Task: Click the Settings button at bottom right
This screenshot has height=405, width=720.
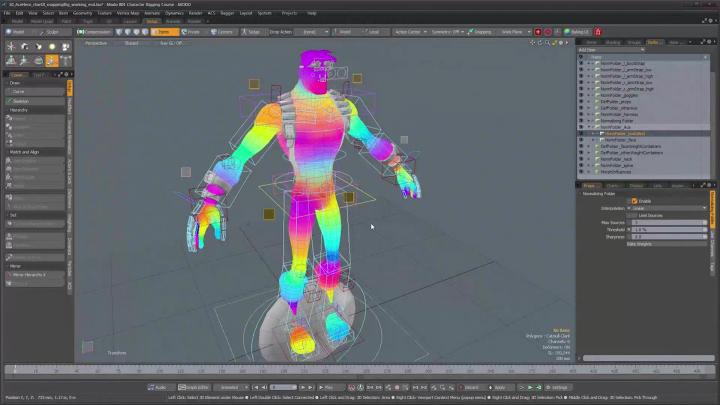Action: click(x=558, y=387)
